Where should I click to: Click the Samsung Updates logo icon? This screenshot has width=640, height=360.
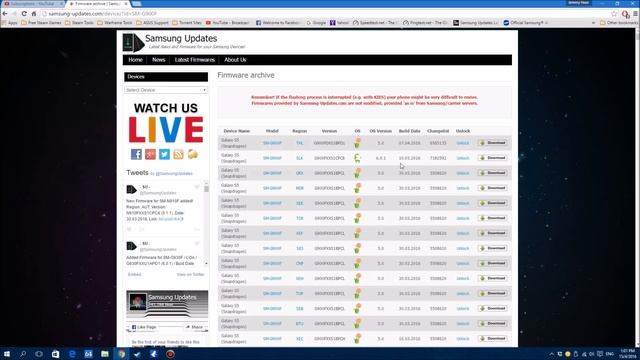click(x=133, y=42)
